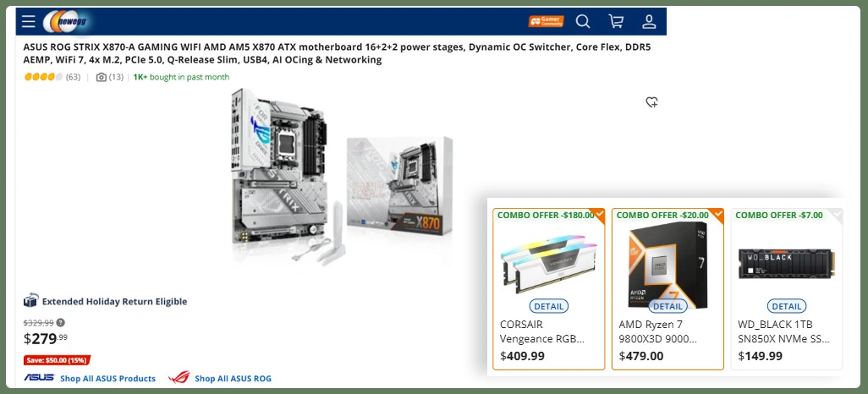Open DETAIL for CORSAIR Vengeance RGB

point(548,306)
